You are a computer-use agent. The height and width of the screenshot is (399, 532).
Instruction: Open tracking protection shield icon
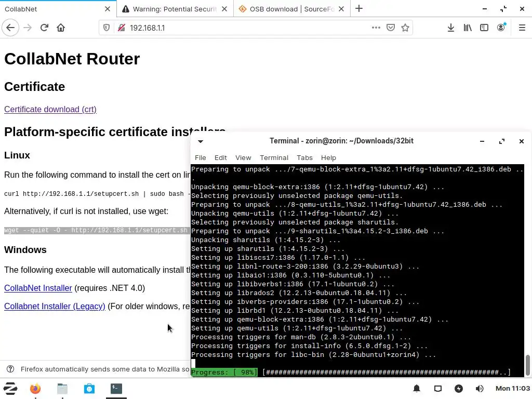107,28
